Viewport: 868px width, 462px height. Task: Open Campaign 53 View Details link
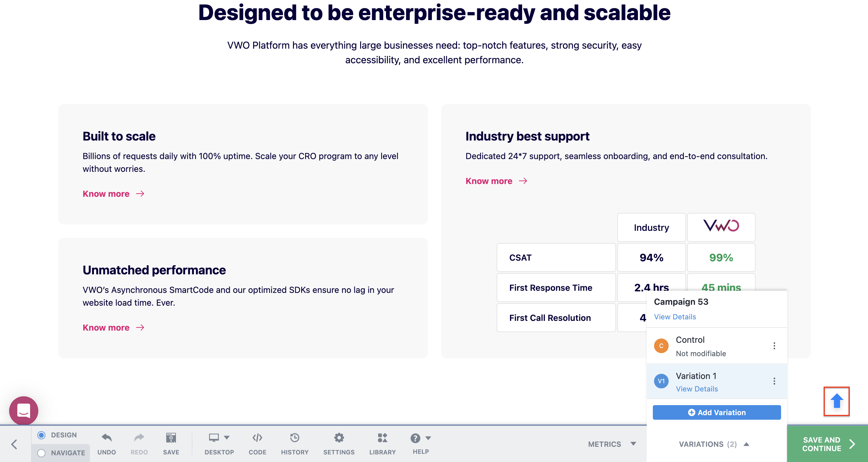point(675,317)
